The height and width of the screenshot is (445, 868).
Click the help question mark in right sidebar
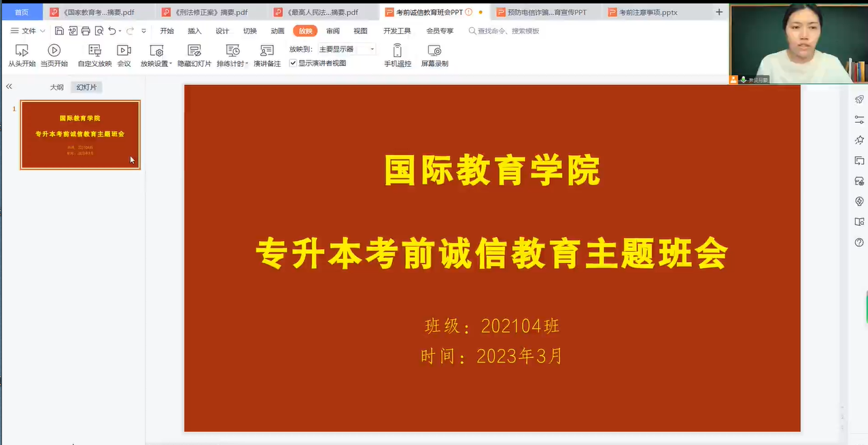pos(859,243)
